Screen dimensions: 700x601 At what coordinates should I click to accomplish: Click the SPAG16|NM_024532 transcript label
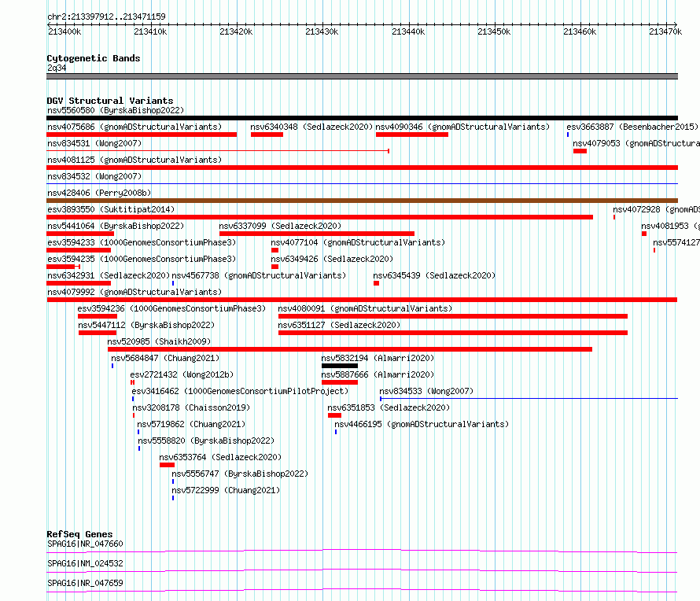[85, 563]
